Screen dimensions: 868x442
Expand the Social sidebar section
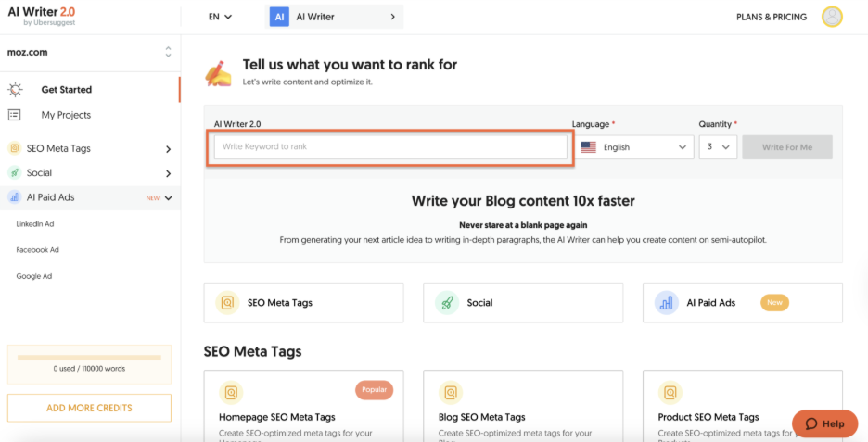[168, 173]
